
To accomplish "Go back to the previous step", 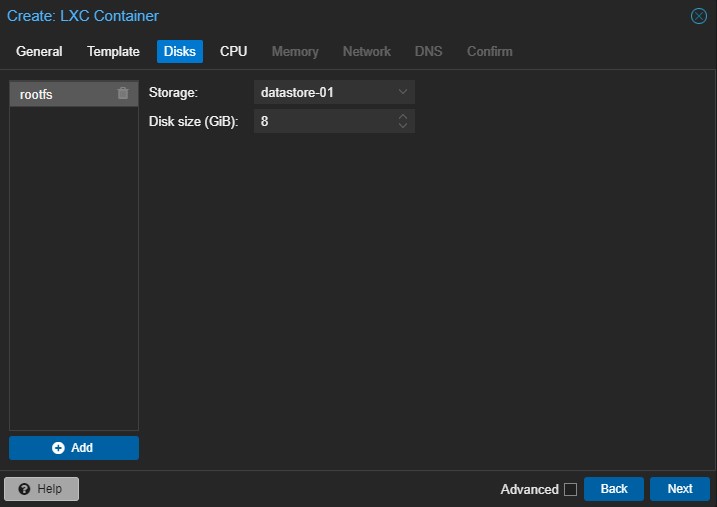I will 614,489.
